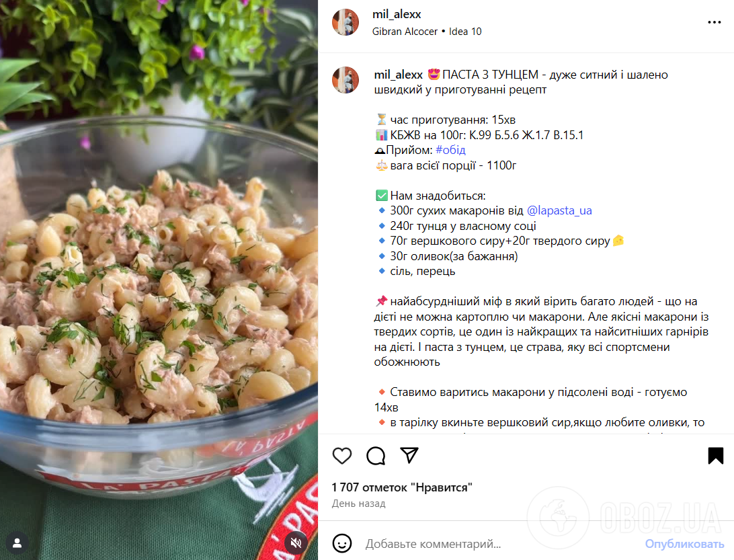This screenshot has height=560, width=734.
Task: Like the post with the heart icon
Action: pyautogui.click(x=341, y=456)
